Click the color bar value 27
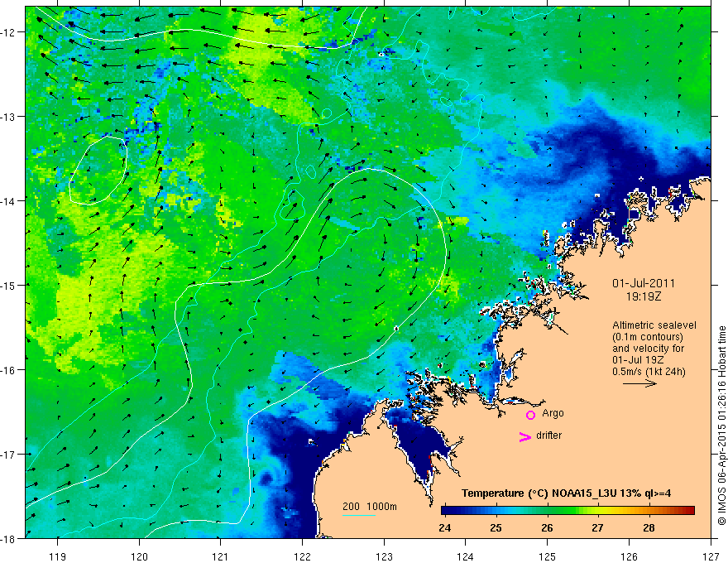Image resolution: width=728 pixels, height=563 pixels. pos(597,527)
